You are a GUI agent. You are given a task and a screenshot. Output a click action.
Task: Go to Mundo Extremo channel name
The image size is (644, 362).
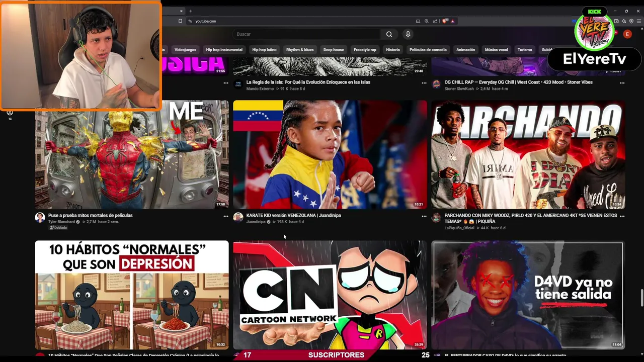click(260, 88)
